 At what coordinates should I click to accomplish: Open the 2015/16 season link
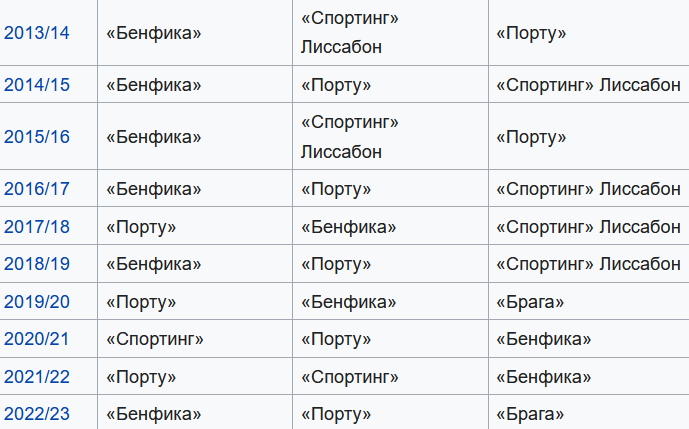[x=36, y=137]
